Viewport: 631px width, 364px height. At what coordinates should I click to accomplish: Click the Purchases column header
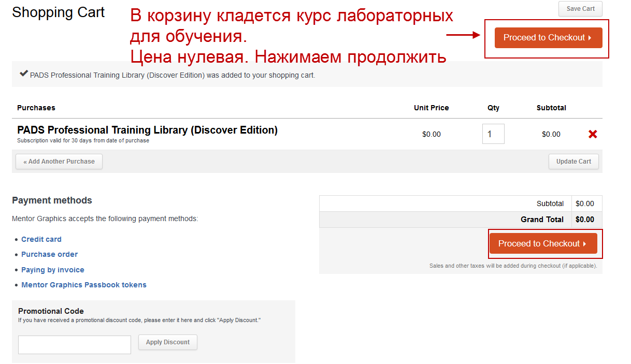click(36, 108)
